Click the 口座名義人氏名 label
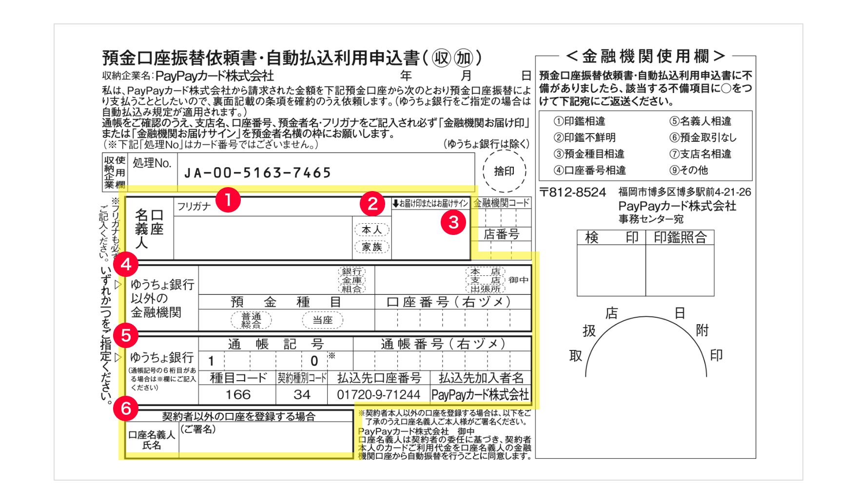 (152, 440)
